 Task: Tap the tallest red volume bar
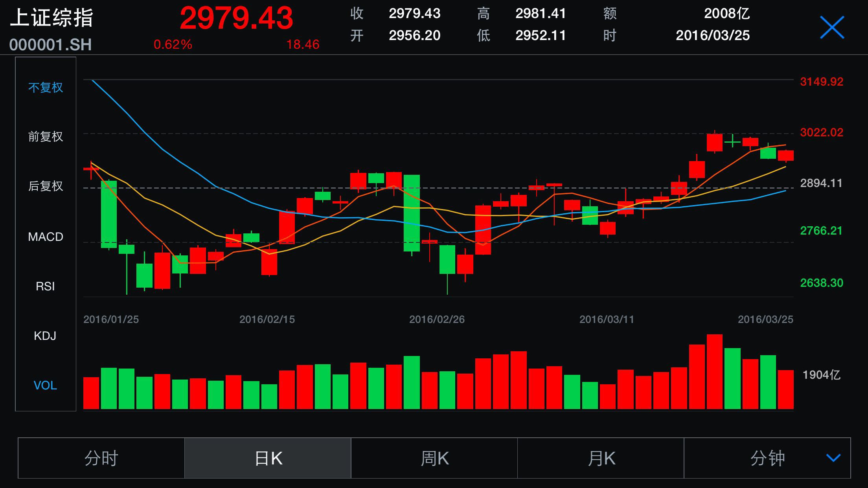(714, 371)
